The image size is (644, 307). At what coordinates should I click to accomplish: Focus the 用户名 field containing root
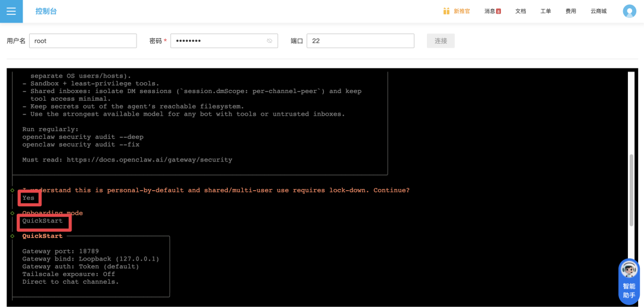pos(83,41)
